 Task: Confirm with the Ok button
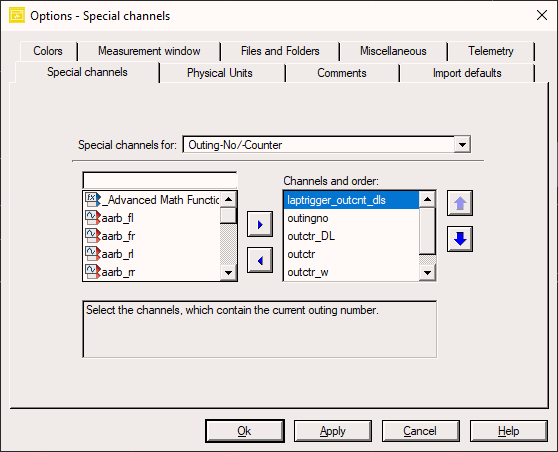pos(244,431)
